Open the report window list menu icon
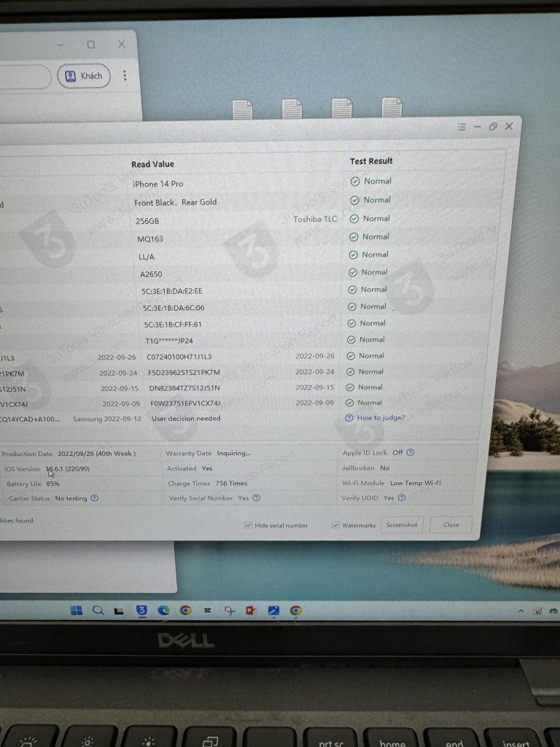 click(x=462, y=127)
